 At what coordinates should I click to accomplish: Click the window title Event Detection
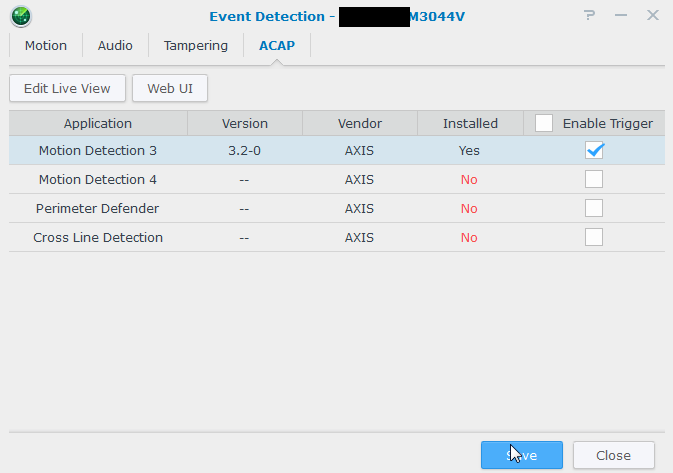click(x=267, y=16)
